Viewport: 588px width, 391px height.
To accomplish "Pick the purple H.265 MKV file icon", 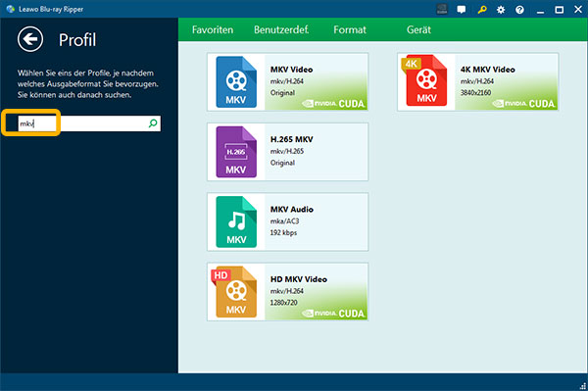I will click(x=236, y=152).
